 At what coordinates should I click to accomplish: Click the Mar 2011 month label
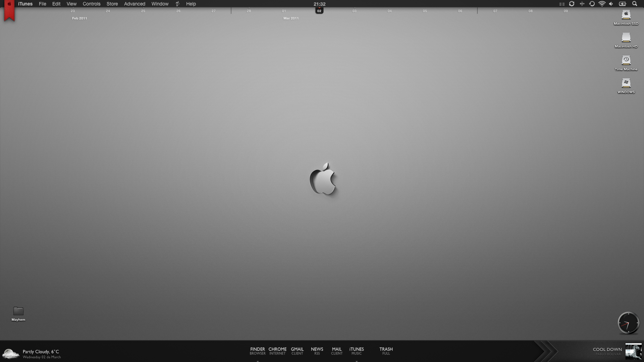(x=291, y=18)
